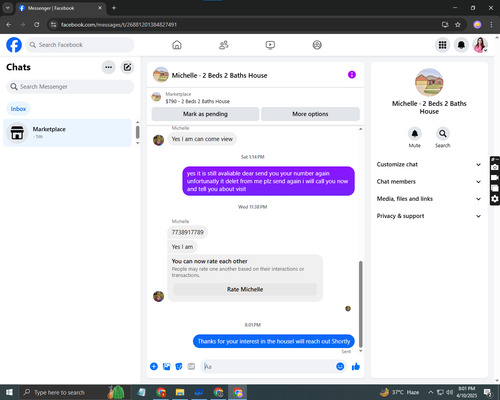This screenshot has width=500, height=400.
Task: Open a new browser tab
Action: tap(114, 8)
